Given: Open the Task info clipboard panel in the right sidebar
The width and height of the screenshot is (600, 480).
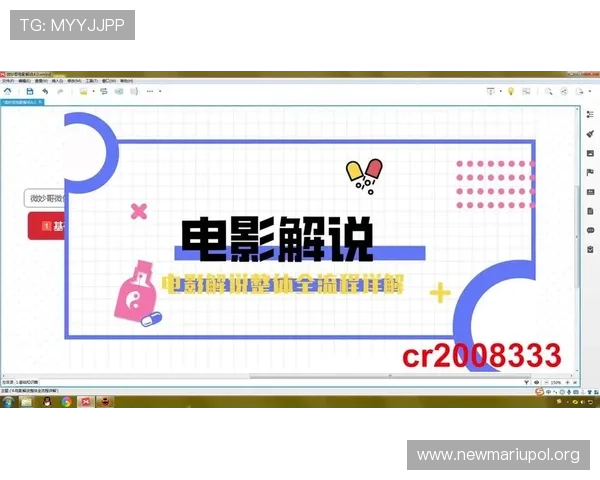Looking at the screenshot, I should tap(590, 250).
